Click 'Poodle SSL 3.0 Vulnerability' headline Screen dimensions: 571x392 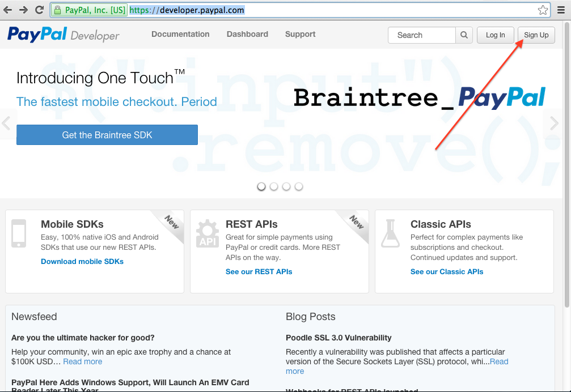click(339, 338)
